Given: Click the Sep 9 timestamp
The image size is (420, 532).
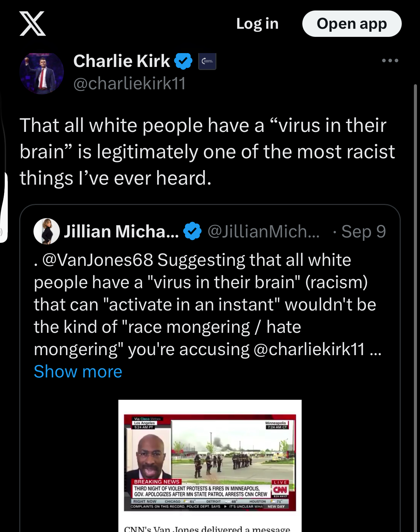Looking at the screenshot, I should click(x=363, y=232).
